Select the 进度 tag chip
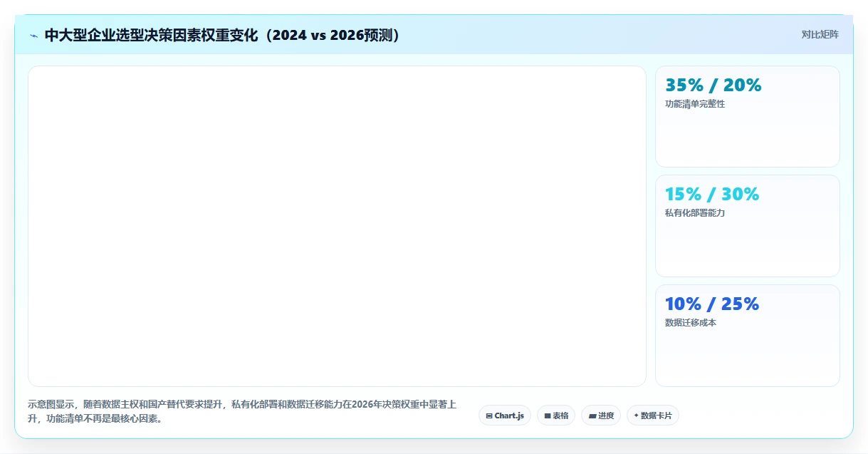868x454 pixels. pyautogui.click(x=601, y=416)
